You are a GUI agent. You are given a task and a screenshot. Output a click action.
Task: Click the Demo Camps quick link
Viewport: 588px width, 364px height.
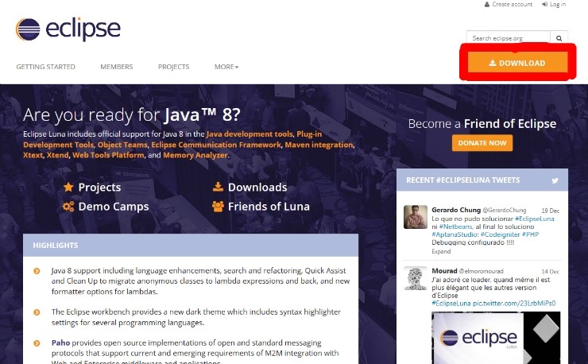coord(114,207)
